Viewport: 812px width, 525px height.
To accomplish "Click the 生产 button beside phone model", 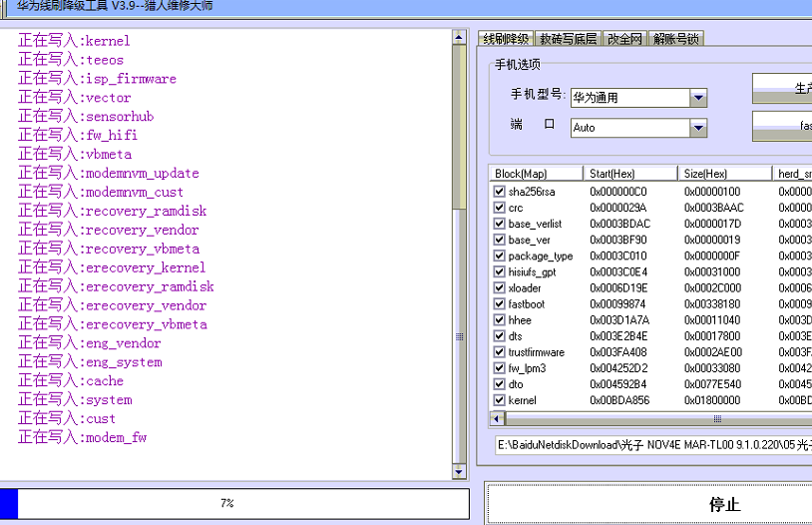I will point(782,88).
